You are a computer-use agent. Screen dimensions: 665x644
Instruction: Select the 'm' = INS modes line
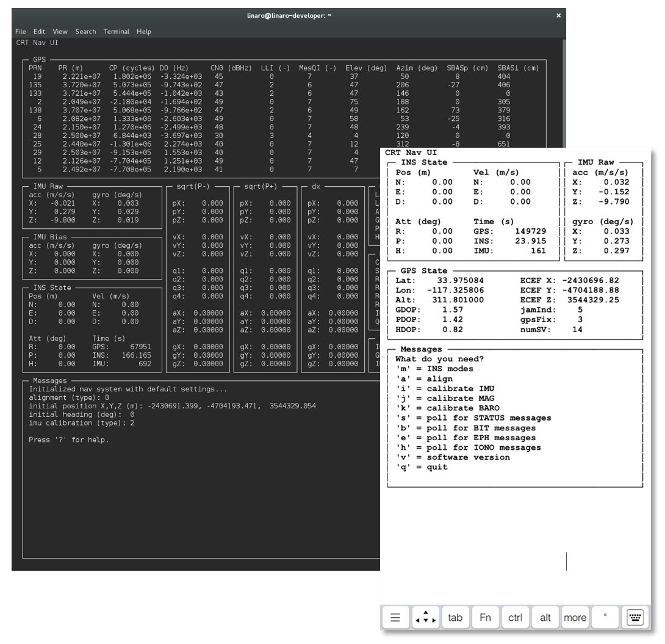coord(434,369)
